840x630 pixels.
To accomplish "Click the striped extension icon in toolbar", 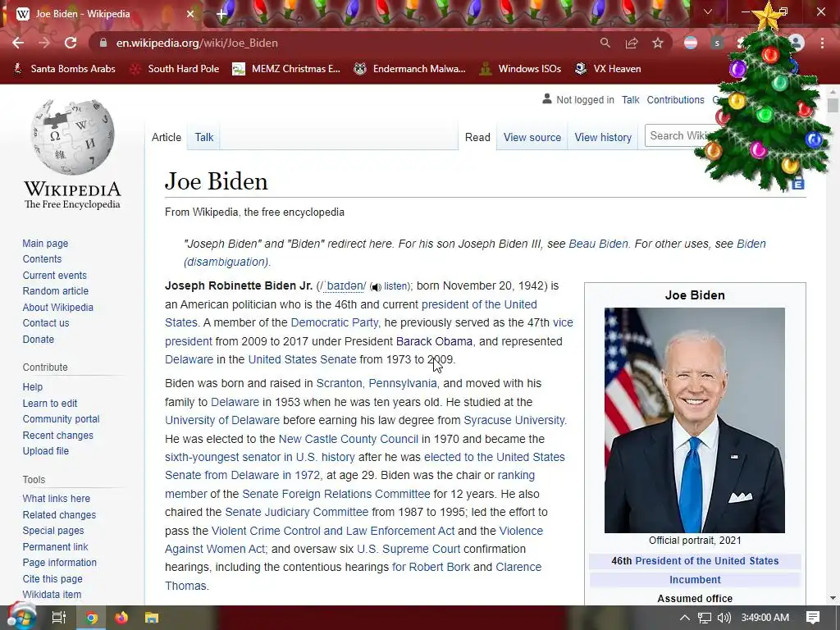I will 691,43.
